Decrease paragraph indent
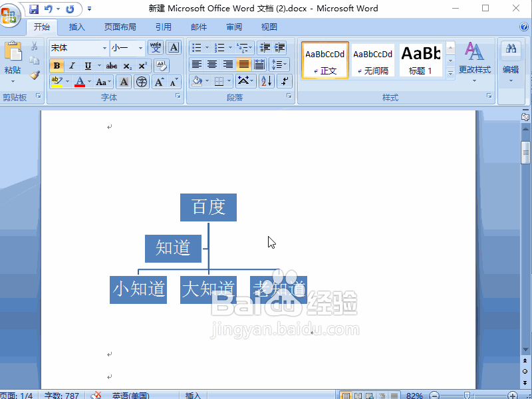532x399 pixels. 265,48
